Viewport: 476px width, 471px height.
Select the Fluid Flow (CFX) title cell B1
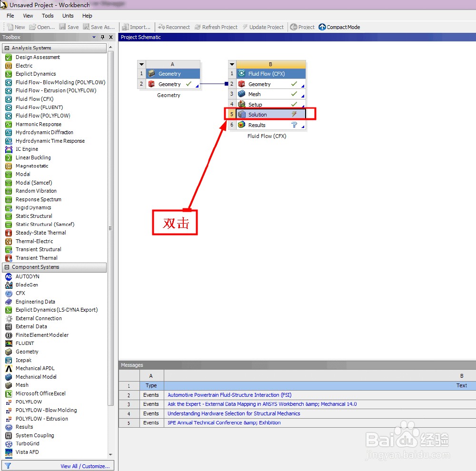pos(271,74)
